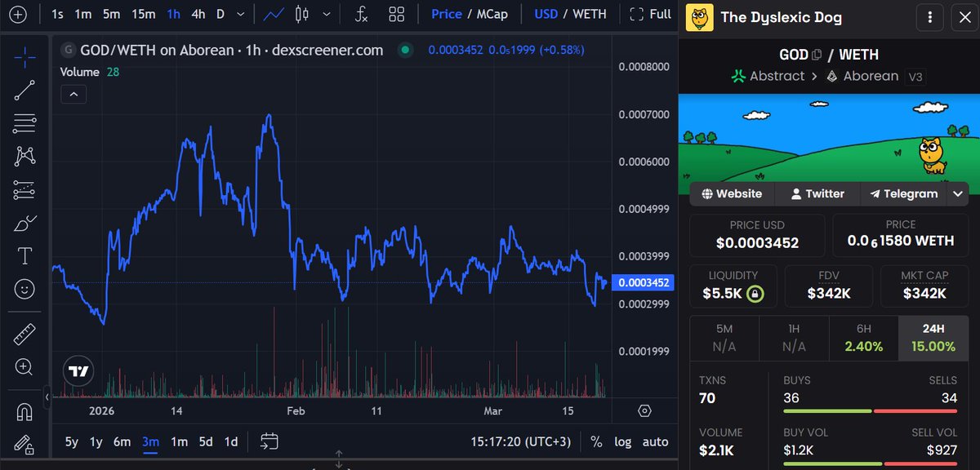The image size is (980, 470).
Task: Select the 1H stats tab
Action: [x=794, y=339]
